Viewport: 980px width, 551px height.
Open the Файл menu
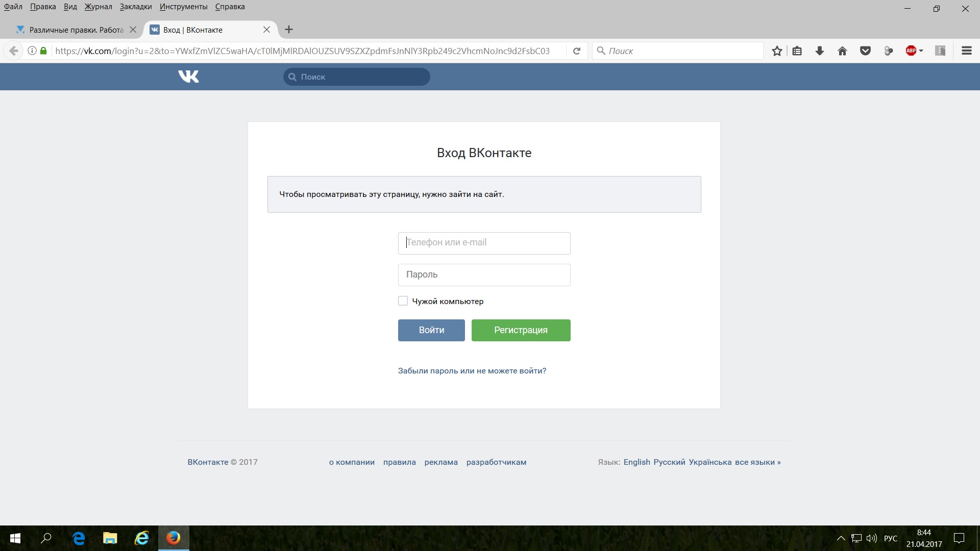pyautogui.click(x=13, y=7)
